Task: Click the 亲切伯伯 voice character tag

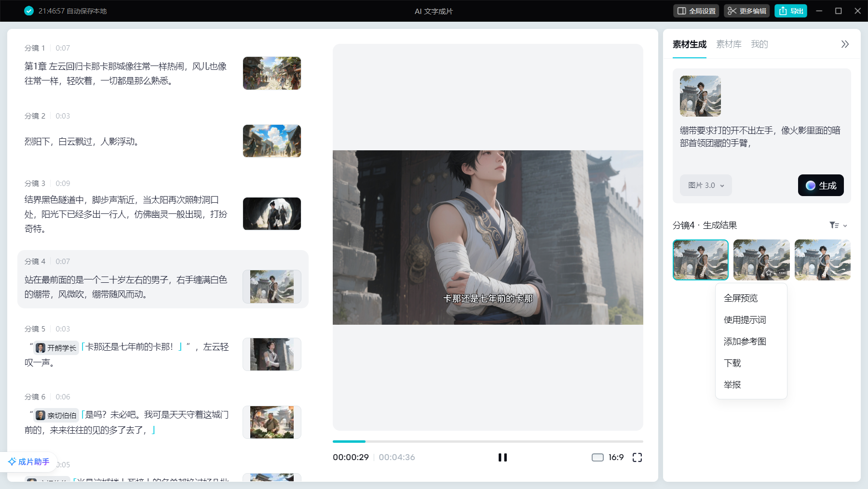Action: point(56,415)
